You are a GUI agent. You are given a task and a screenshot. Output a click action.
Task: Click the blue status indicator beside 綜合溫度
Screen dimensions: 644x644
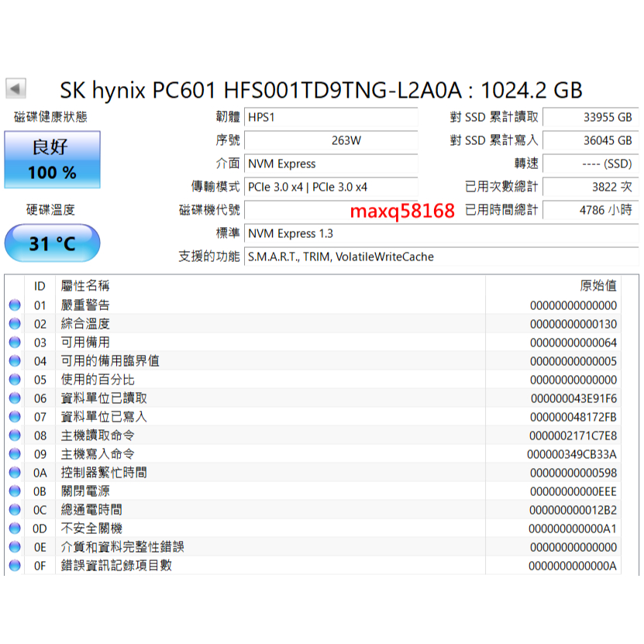point(13,324)
